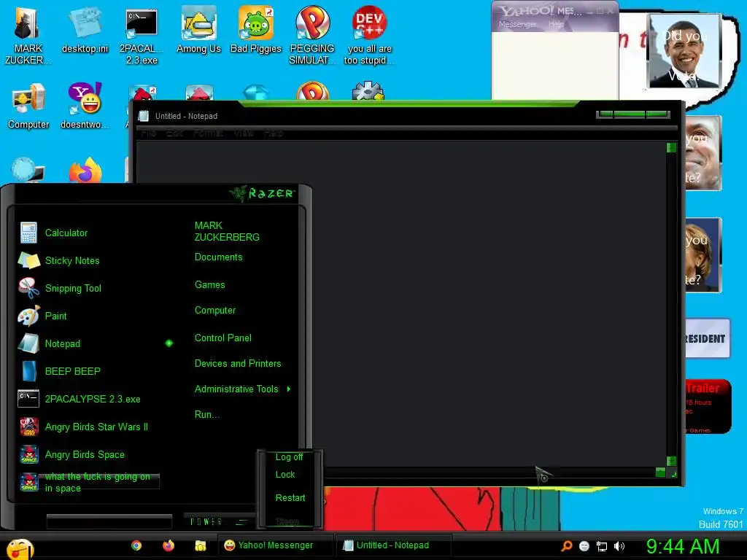
Task: Click the Obama 'Did you Vote' thumbnail
Action: [x=685, y=52]
